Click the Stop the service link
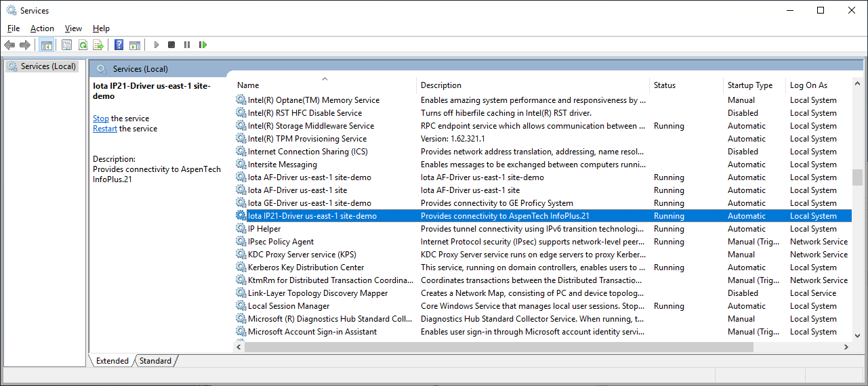This screenshot has width=868, height=386. coord(101,119)
